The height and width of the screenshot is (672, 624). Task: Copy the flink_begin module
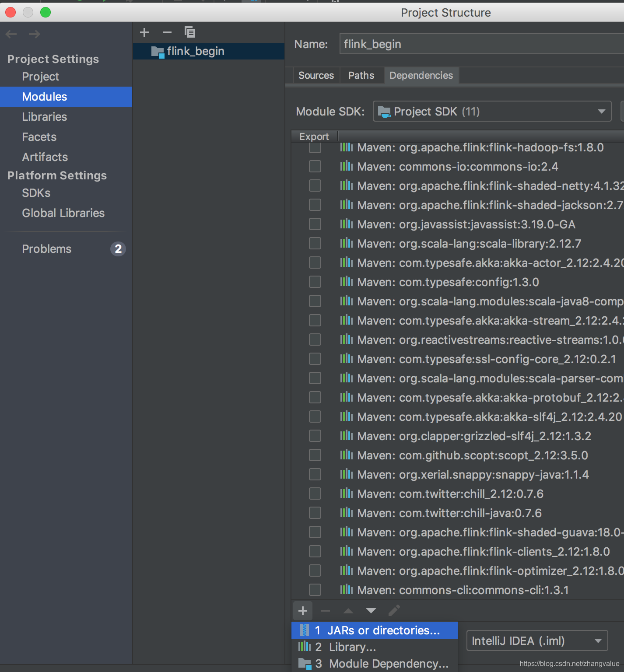(x=189, y=32)
